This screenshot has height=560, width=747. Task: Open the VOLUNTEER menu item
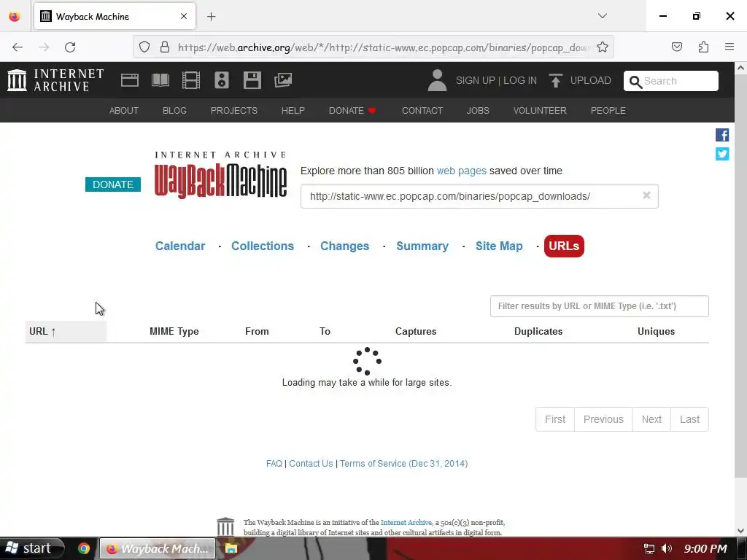(x=540, y=111)
